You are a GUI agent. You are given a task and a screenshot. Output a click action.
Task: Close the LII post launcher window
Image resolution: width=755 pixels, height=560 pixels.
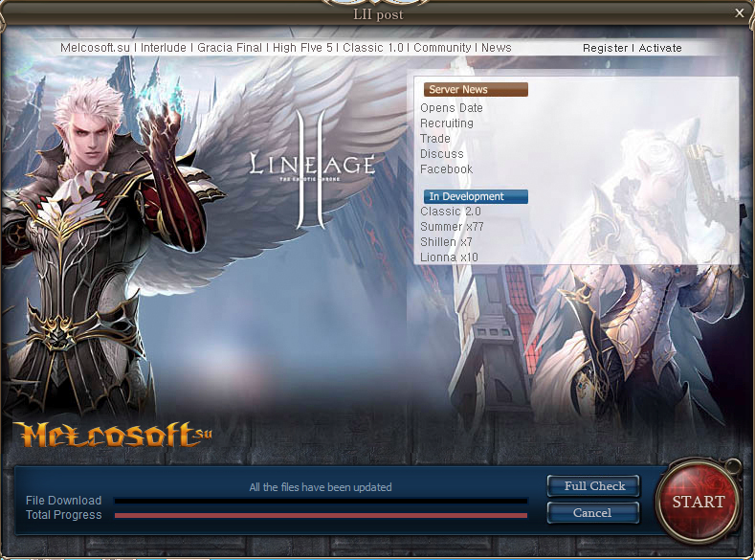pyautogui.click(x=740, y=13)
